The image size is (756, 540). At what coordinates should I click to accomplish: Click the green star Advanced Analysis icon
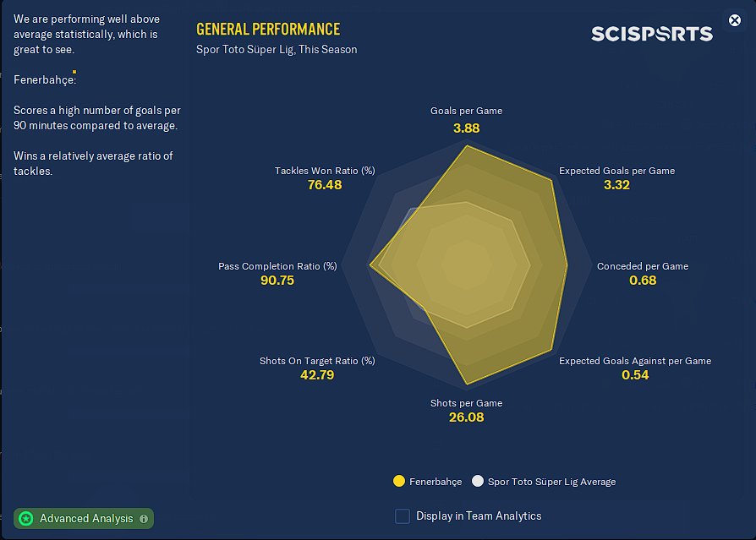click(26, 518)
